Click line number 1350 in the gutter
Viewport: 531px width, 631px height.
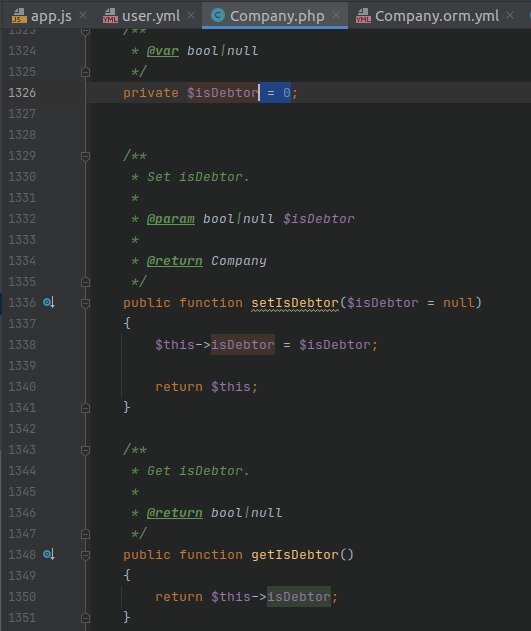tap(22, 596)
